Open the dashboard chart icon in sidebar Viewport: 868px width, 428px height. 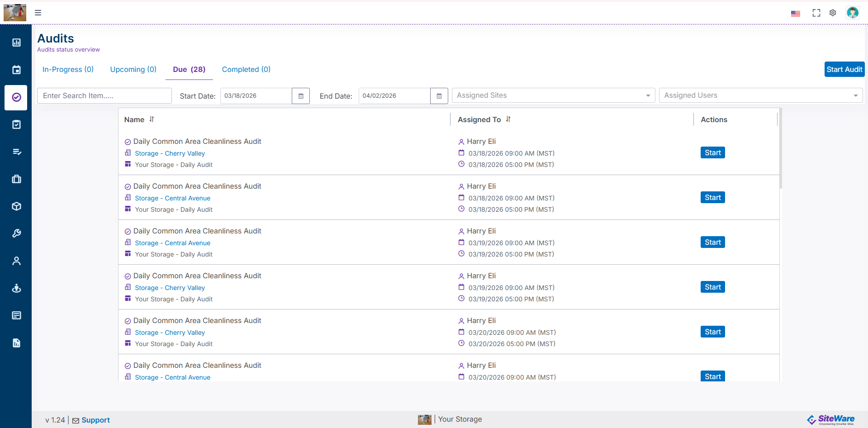16,43
